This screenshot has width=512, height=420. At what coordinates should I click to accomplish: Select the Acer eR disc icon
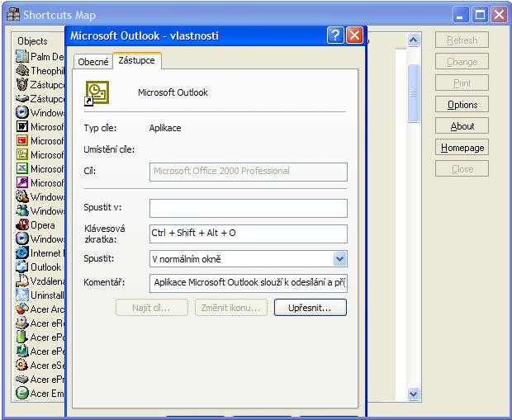(x=22, y=323)
